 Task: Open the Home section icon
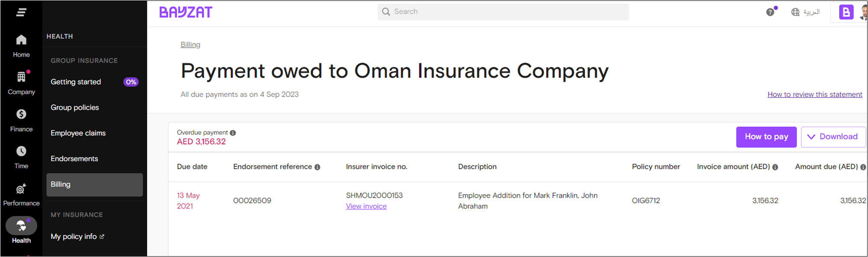(21, 40)
